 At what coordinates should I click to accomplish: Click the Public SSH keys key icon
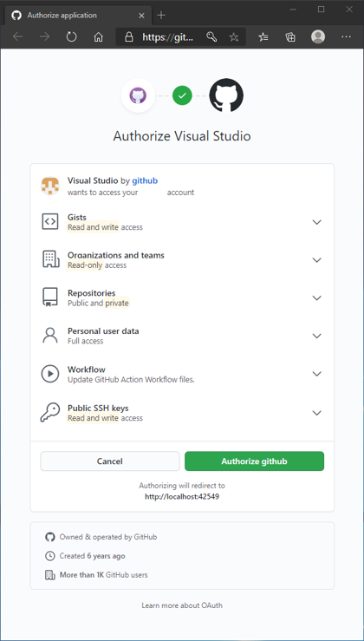pyautogui.click(x=50, y=413)
